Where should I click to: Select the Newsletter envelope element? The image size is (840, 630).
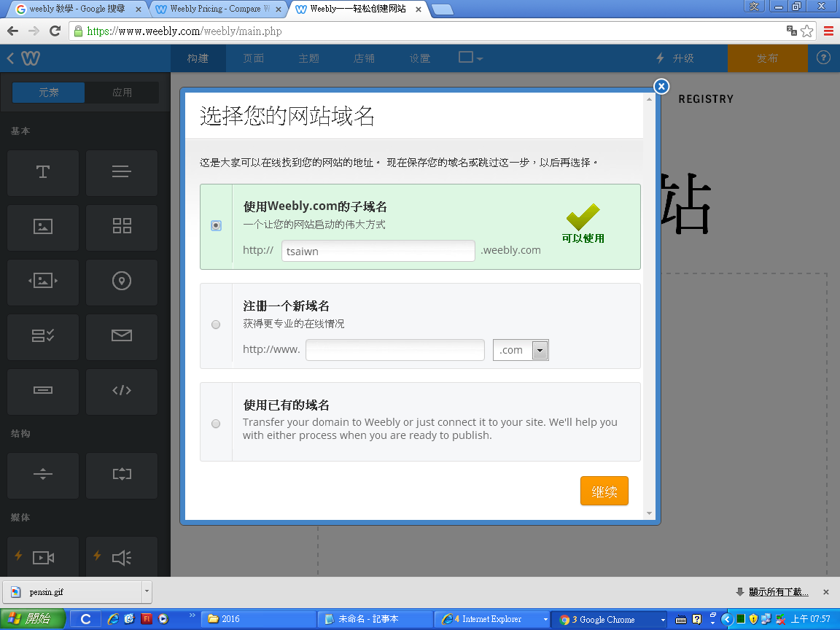pyautogui.click(x=122, y=336)
